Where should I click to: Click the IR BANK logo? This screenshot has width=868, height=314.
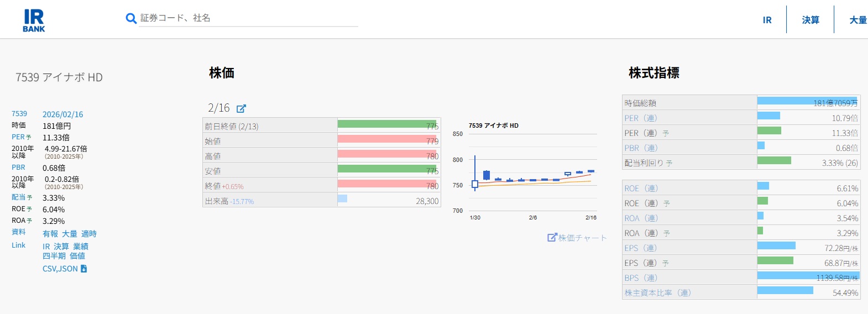pos(34,20)
